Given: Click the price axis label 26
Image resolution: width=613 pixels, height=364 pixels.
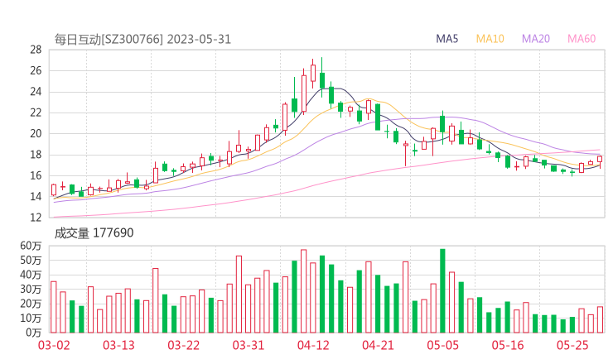Looking at the screenshot, I should click(36, 70).
